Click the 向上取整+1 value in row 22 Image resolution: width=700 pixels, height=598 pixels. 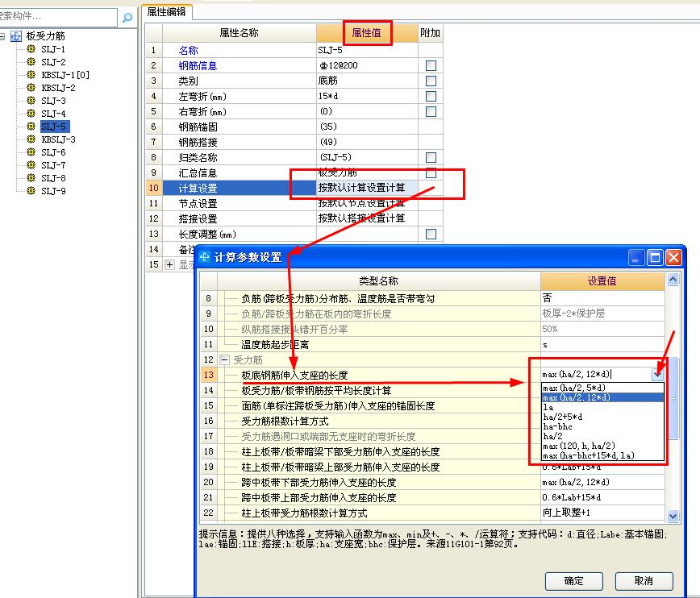602,513
